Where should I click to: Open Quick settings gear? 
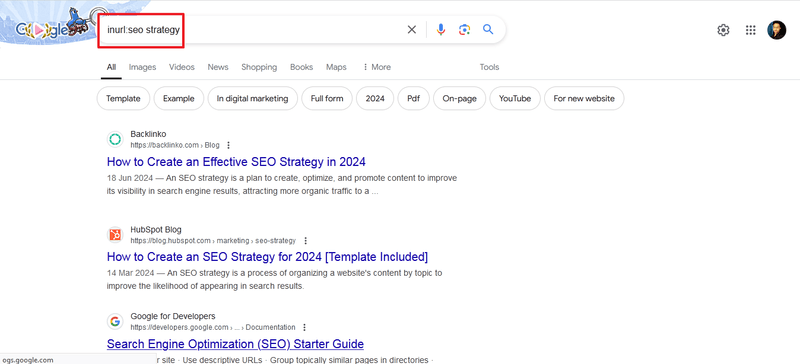click(723, 30)
